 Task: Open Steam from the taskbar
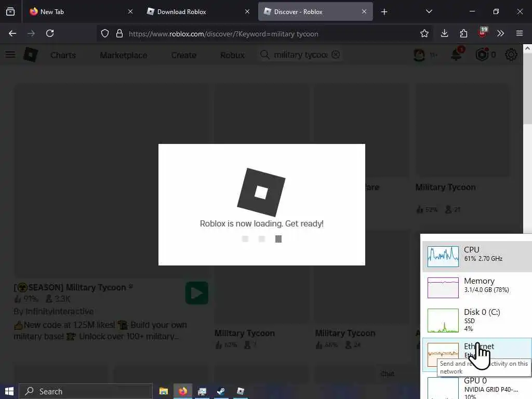(221, 391)
